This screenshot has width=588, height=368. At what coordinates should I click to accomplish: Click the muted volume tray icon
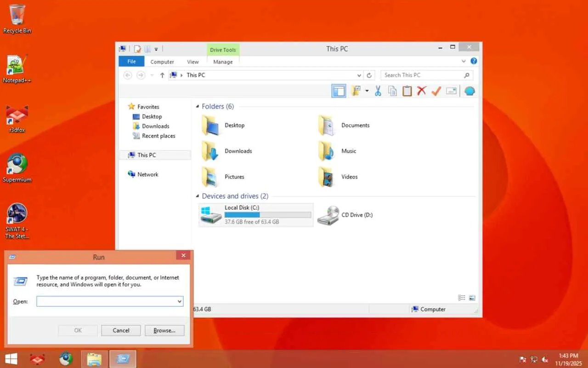click(545, 359)
